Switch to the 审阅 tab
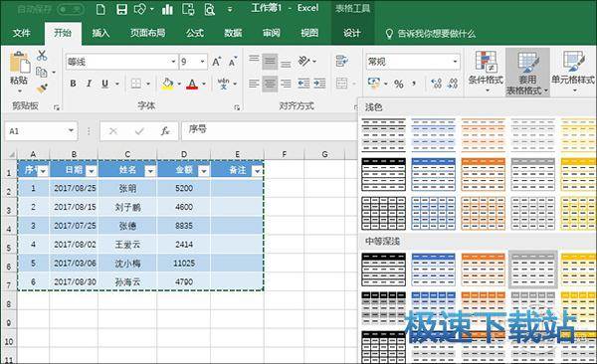This screenshot has width=597, height=364. [x=271, y=33]
